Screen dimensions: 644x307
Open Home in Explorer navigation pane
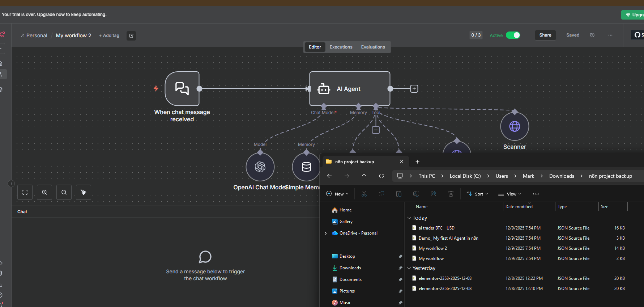point(345,210)
